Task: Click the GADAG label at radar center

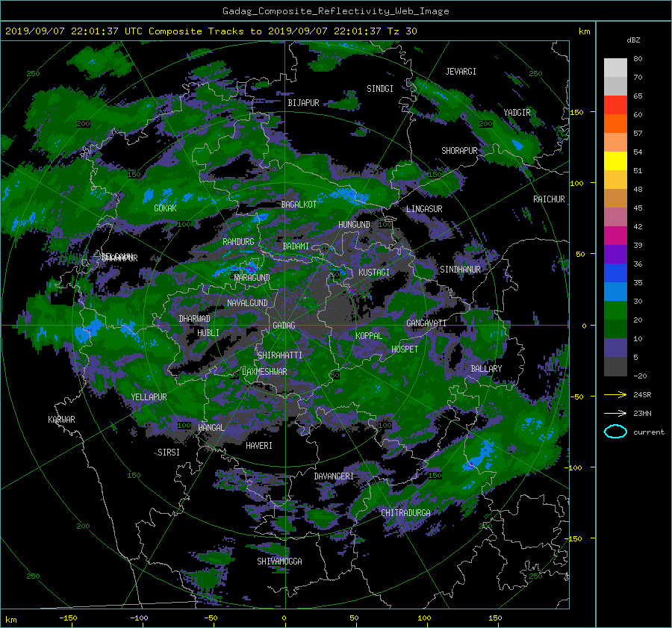Action: point(284,326)
